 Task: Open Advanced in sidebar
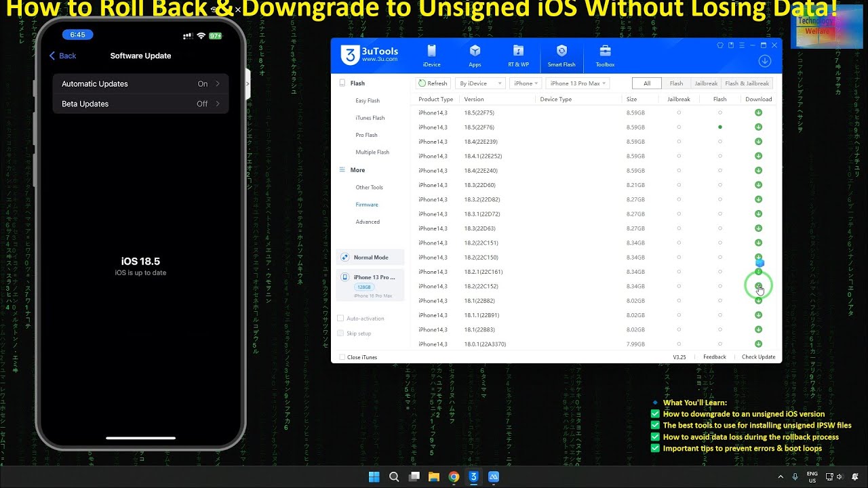click(368, 222)
